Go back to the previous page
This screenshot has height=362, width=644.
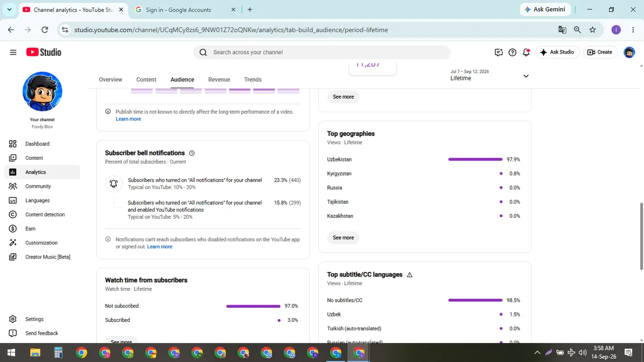(x=11, y=30)
